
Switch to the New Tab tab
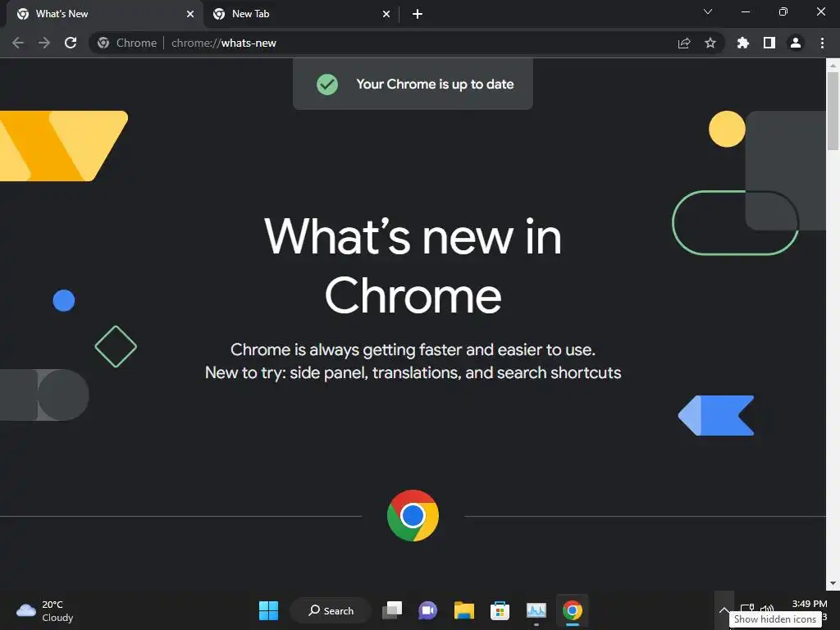[x=300, y=14]
